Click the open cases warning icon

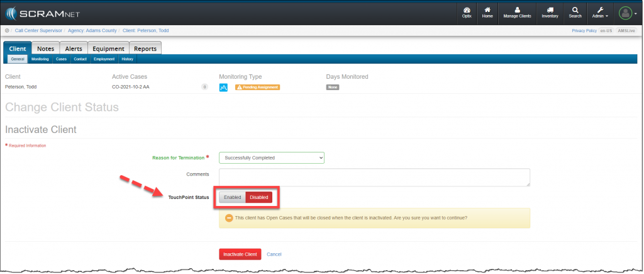click(229, 218)
